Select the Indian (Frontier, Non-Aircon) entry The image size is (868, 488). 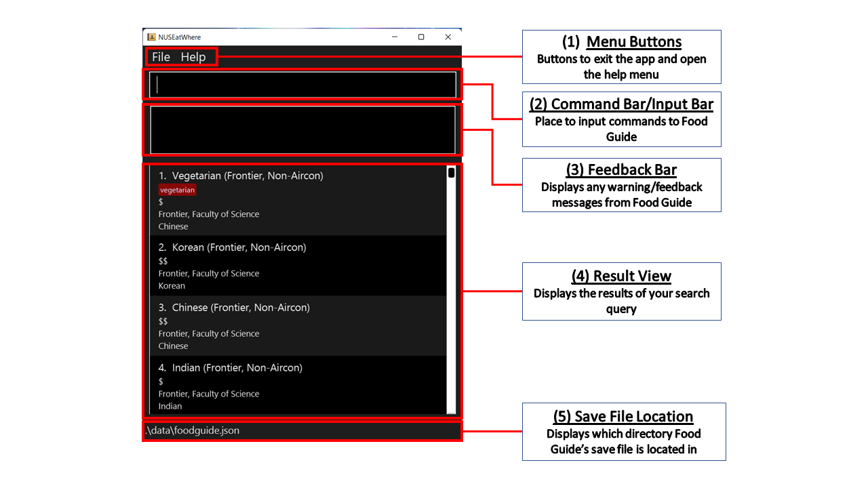[298, 385]
